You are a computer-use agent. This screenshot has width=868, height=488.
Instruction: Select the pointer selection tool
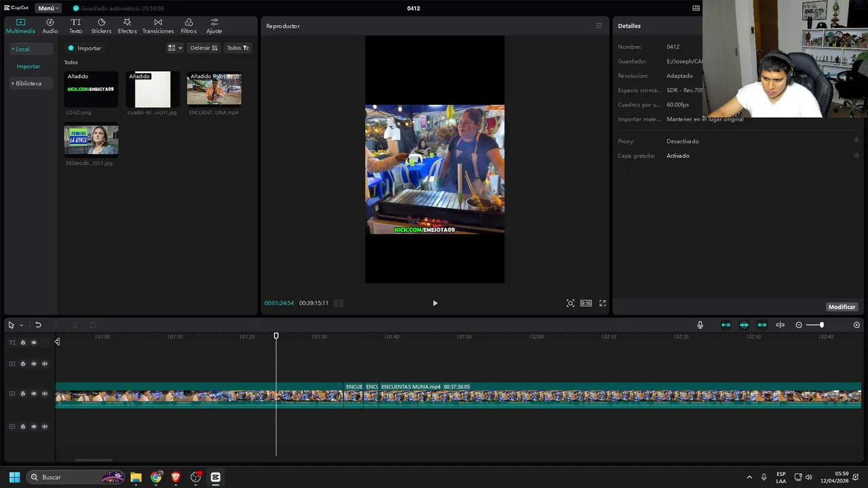pyautogui.click(x=11, y=325)
